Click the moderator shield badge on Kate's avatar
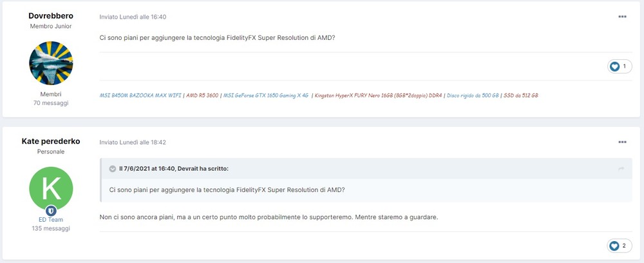The image size is (644, 263). (51, 211)
